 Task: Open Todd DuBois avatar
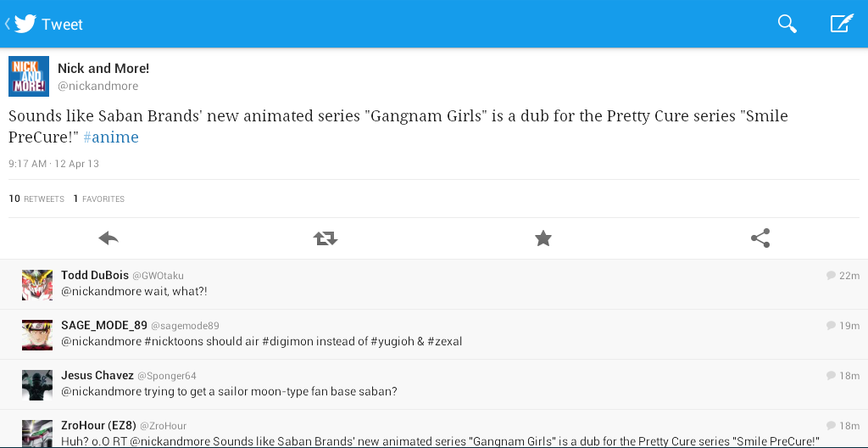pyautogui.click(x=37, y=285)
